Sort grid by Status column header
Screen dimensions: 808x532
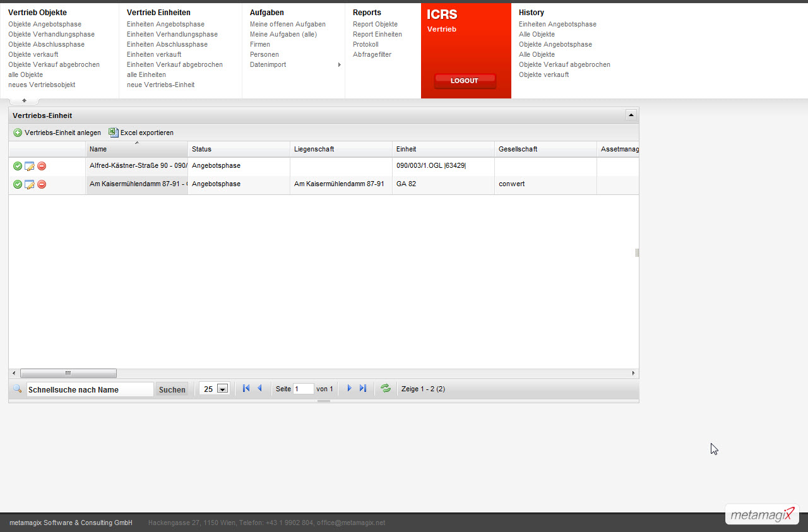pyautogui.click(x=239, y=149)
